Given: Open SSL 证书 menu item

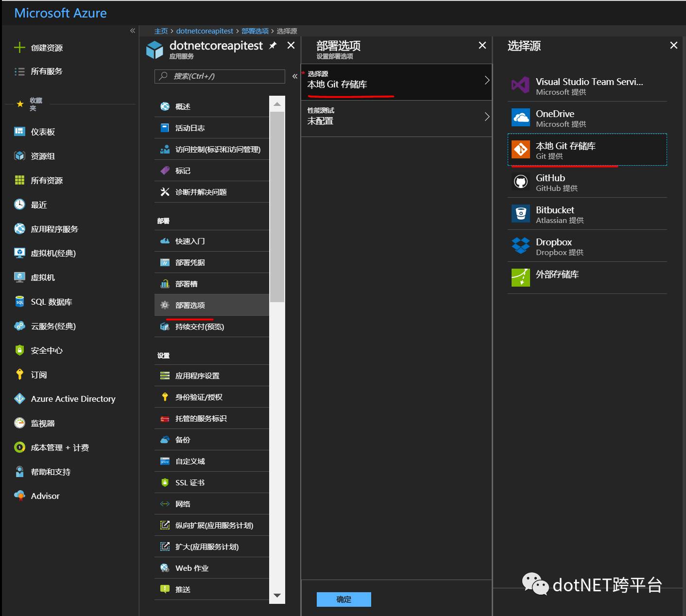Looking at the screenshot, I should (212, 482).
